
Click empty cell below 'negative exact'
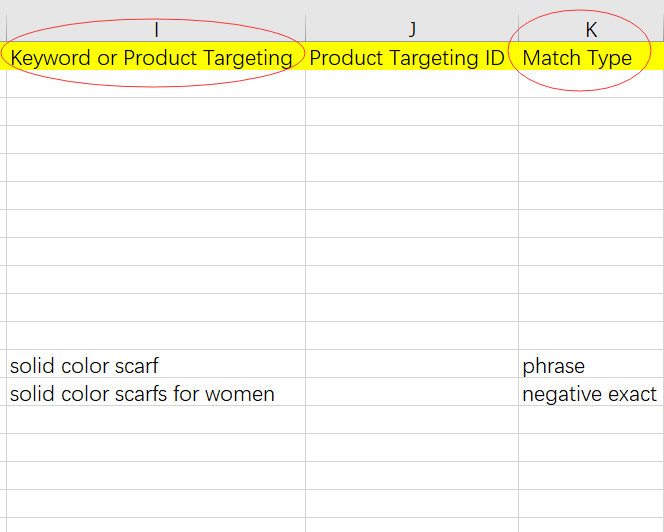(590, 420)
